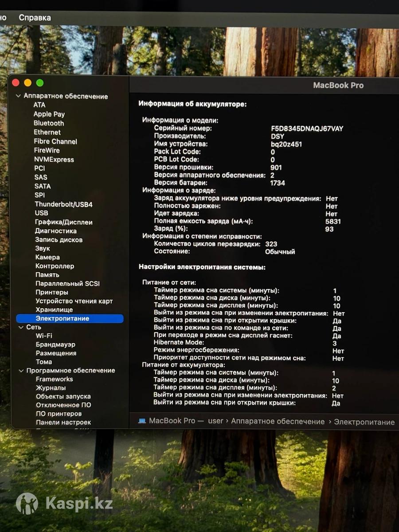Select Bluetooth in the hardware list

[x=49, y=123]
